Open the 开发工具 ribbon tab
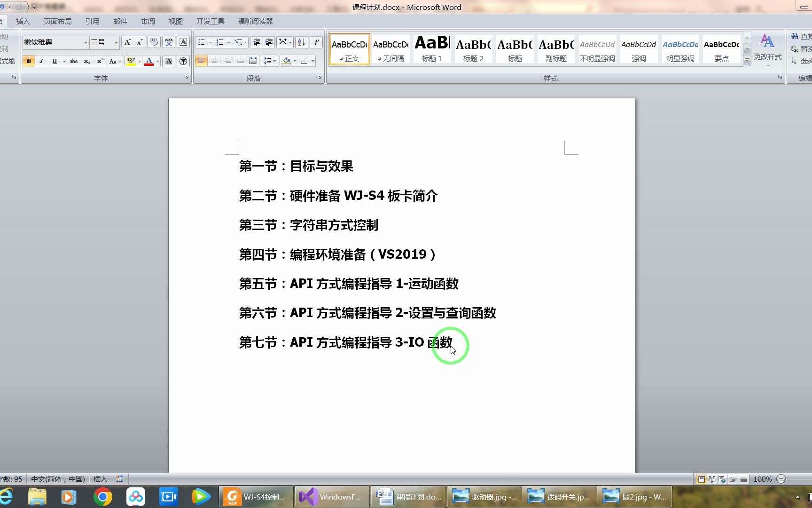Image resolution: width=812 pixels, height=508 pixels. coord(210,21)
